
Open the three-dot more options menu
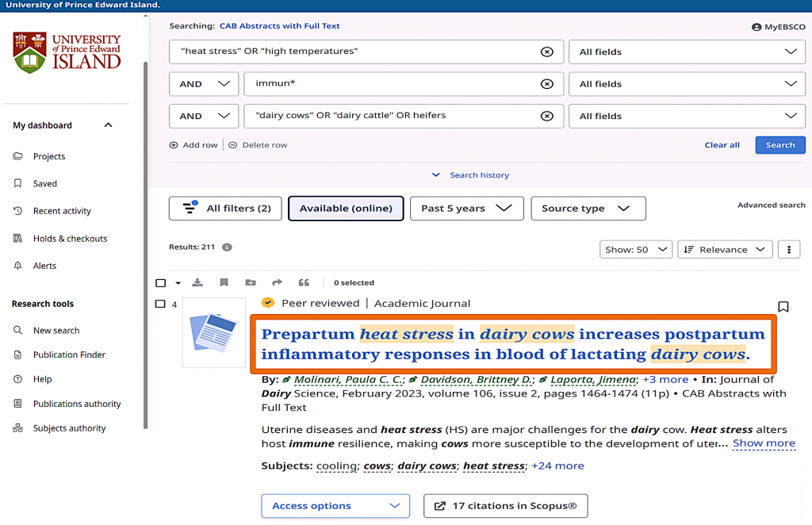pyautogui.click(x=788, y=249)
